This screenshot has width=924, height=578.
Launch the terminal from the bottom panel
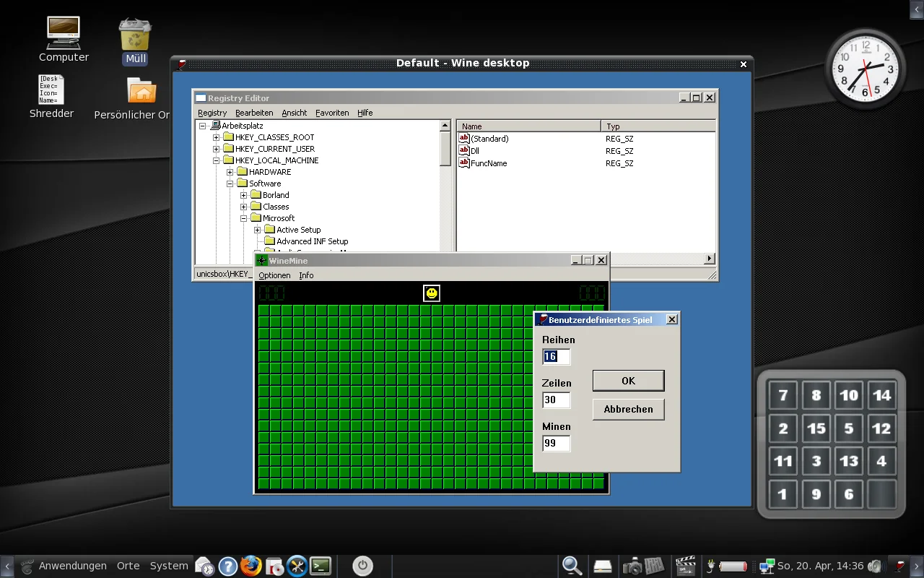point(321,566)
